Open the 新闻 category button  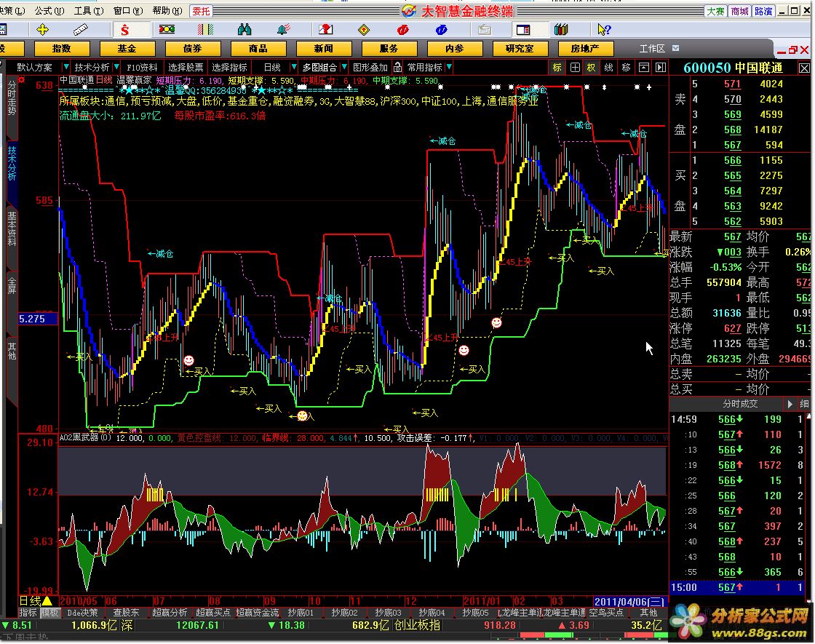tap(324, 48)
